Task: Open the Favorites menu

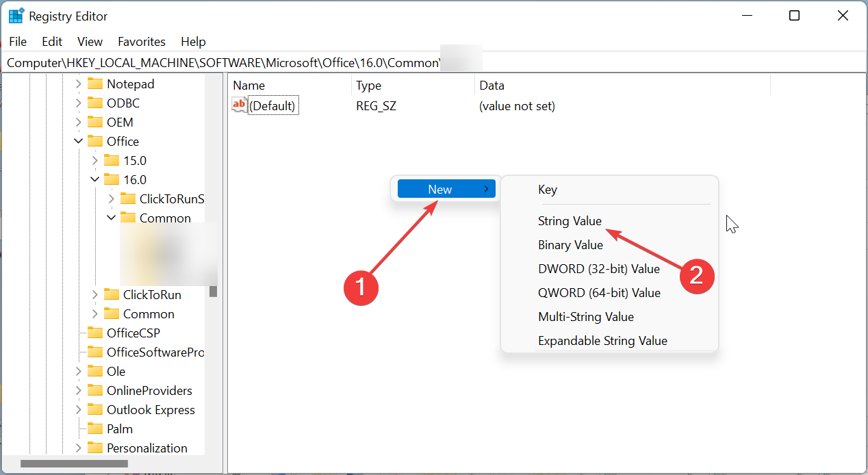Action: pyautogui.click(x=142, y=42)
